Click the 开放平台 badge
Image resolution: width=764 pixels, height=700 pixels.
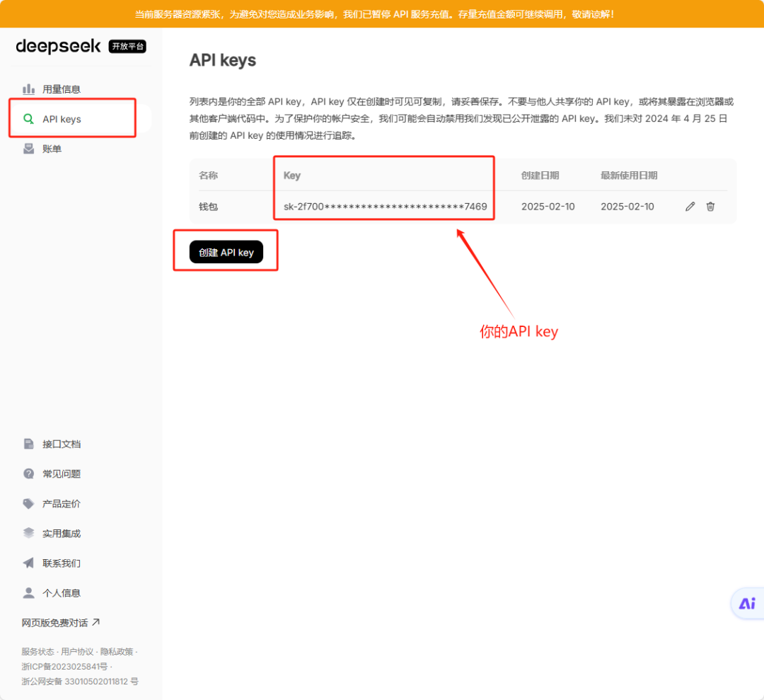[x=127, y=46]
